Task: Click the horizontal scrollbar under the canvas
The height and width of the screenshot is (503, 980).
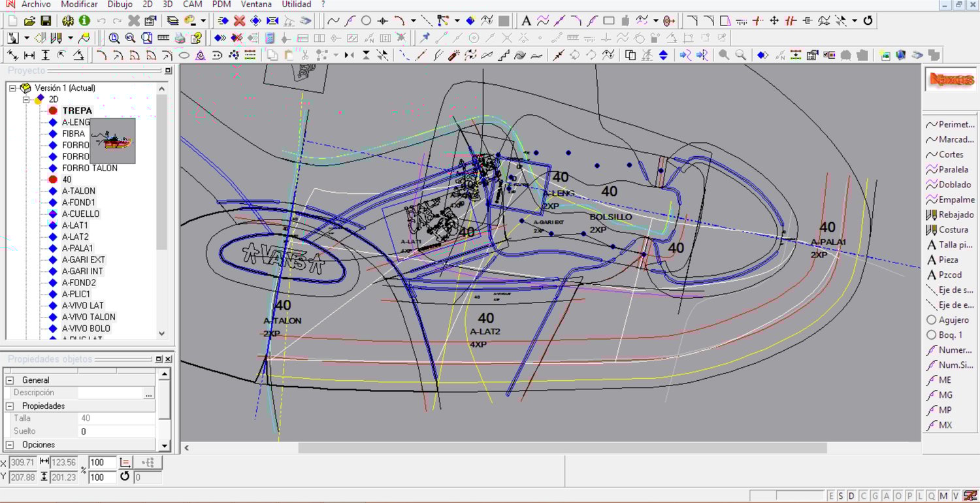Action: (x=563, y=448)
